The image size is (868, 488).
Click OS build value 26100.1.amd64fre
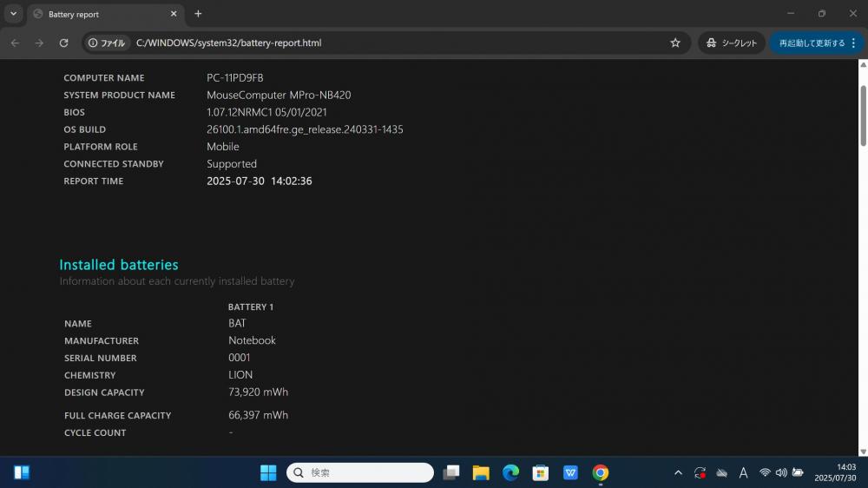[x=305, y=129]
